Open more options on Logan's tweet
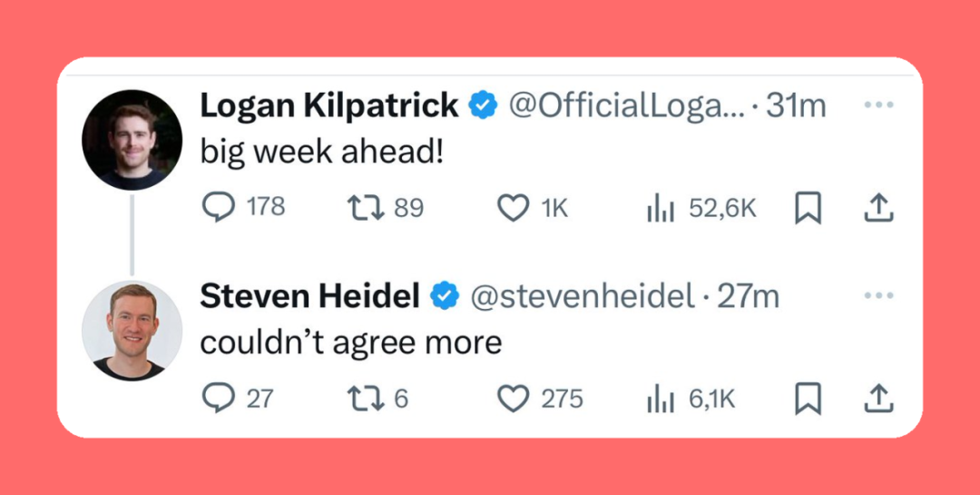The height and width of the screenshot is (495, 980). coord(878,105)
